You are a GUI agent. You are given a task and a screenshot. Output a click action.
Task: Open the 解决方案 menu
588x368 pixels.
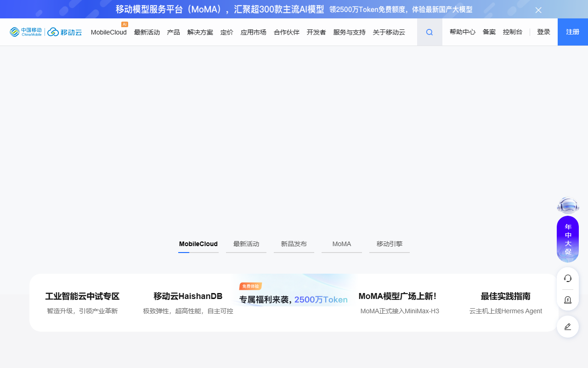(200, 32)
